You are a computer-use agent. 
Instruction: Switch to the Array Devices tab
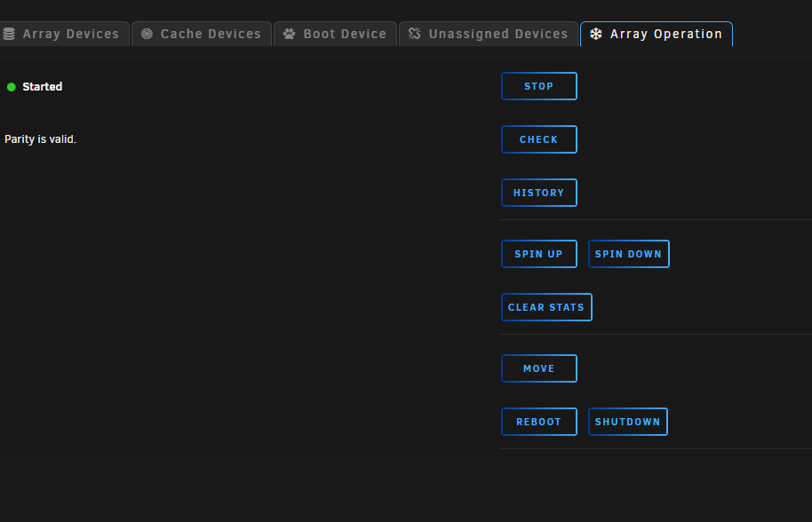(64, 34)
